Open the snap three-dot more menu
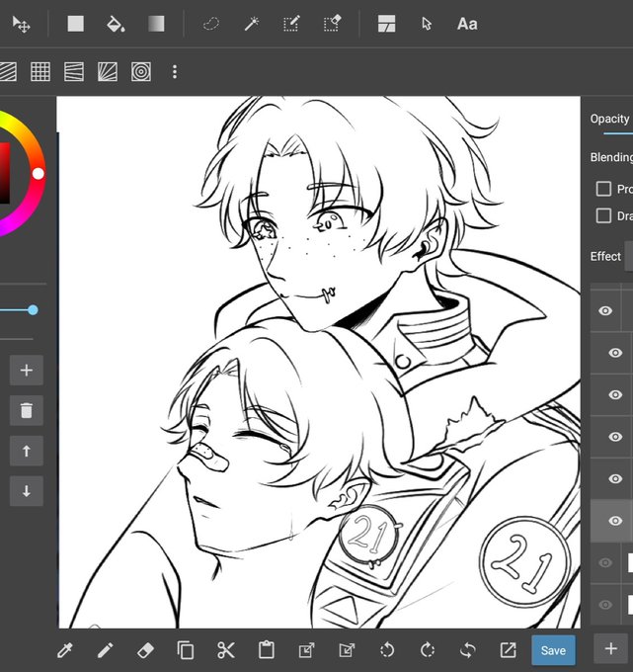This screenshot has height=672, width=633. [x=175, y=71]
